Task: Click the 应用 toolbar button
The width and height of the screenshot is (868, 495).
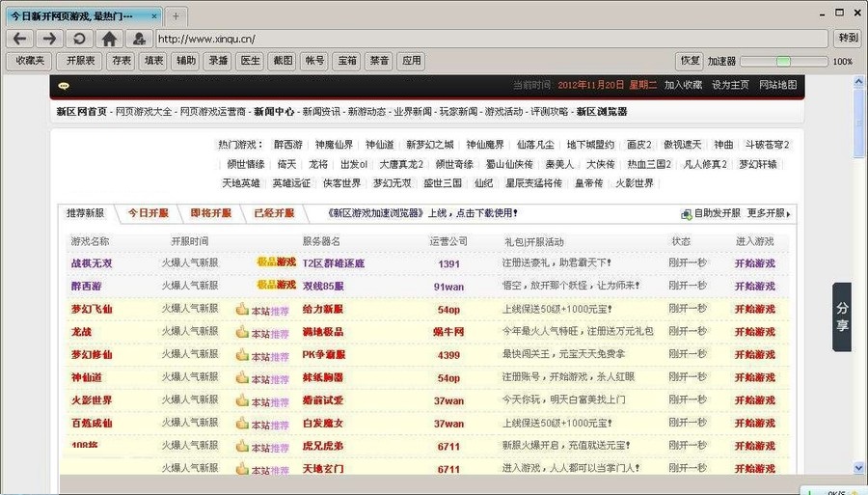Action: (411, 61)
